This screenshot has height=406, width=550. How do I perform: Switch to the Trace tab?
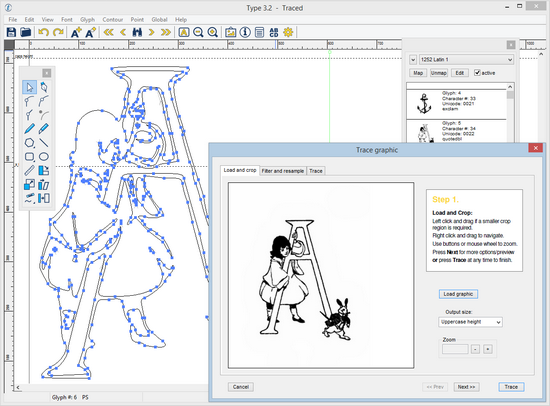[316, 171]
